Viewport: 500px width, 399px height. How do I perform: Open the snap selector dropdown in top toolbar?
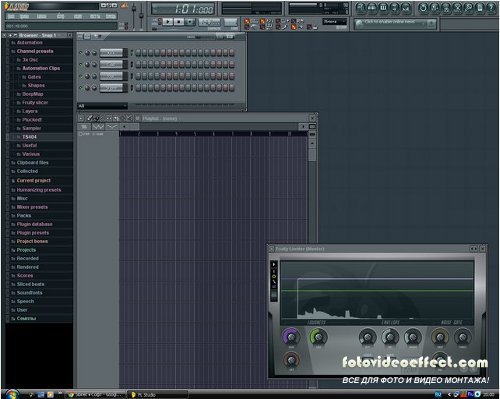coord(334,22)
